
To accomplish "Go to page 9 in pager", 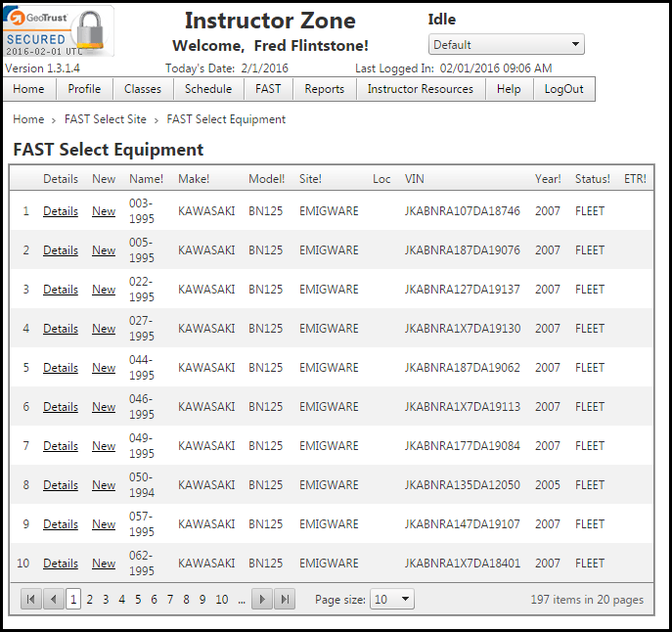I will pyautogui.click(x=202, y=600).
